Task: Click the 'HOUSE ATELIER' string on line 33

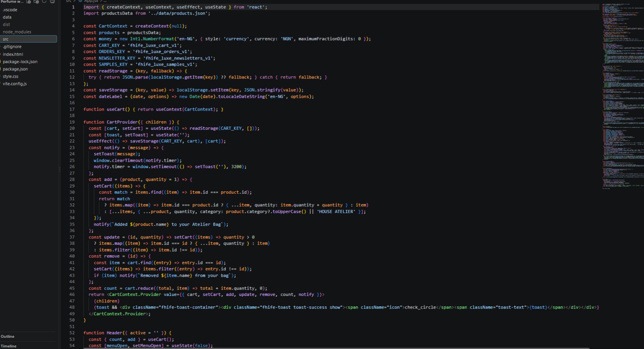Action: coord(336,212)
